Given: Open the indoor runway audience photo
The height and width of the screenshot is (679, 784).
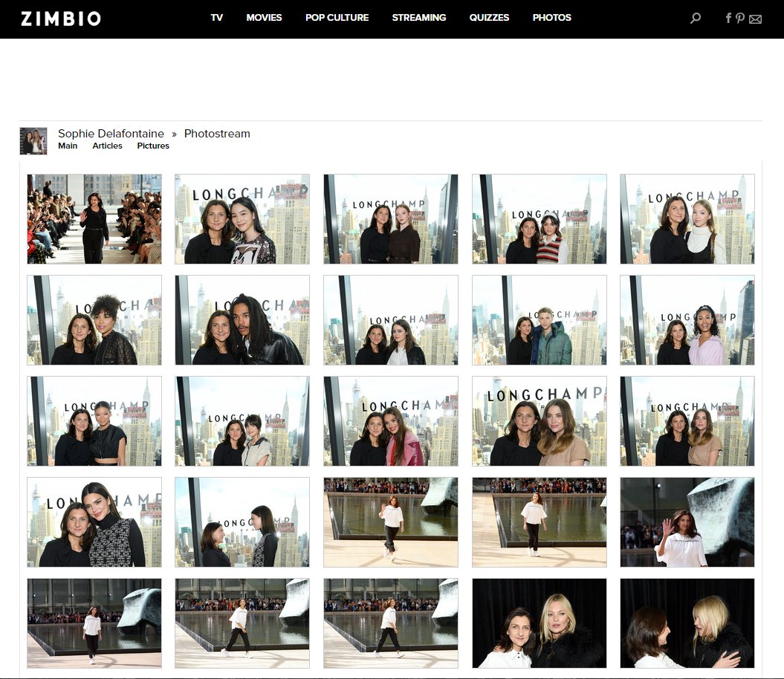Looking at the screenshot, I should tap(94, 219).
